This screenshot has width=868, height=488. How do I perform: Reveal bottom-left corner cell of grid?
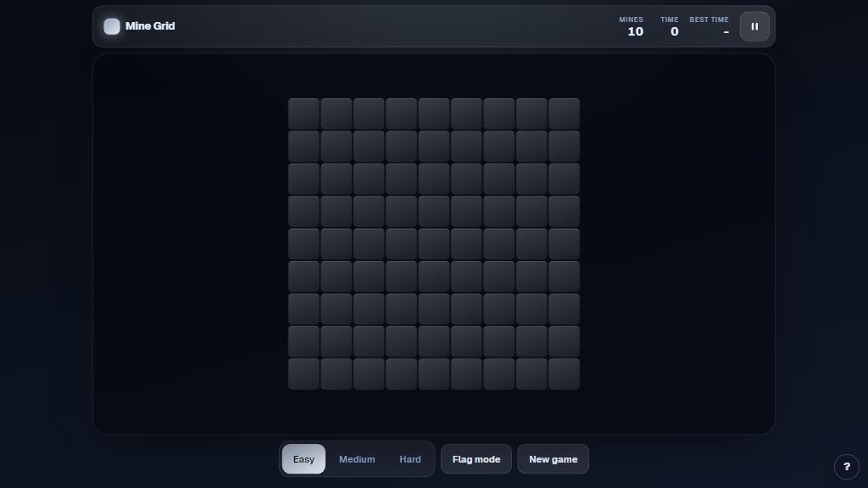click(x=304, y=374)
